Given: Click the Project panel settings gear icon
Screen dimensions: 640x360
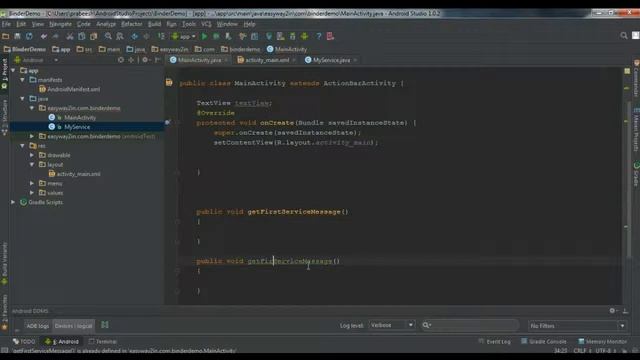Looking at the screenshot, I should (145, 60).
